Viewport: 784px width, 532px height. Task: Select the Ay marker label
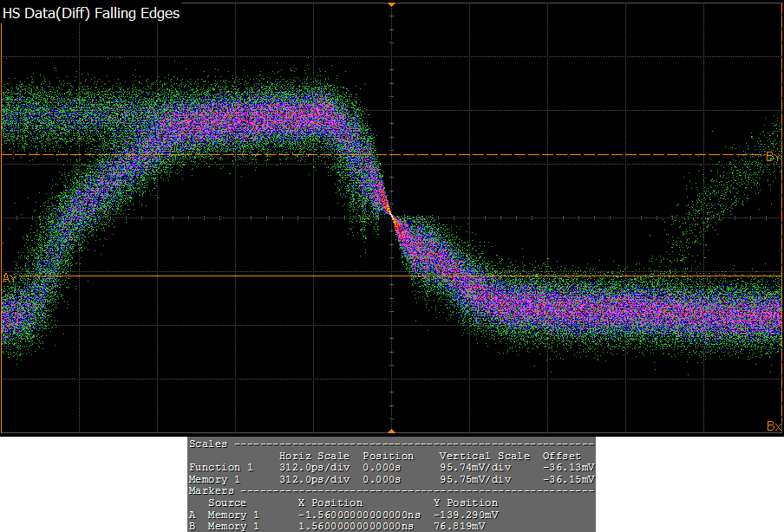click(x=9, y=278)
